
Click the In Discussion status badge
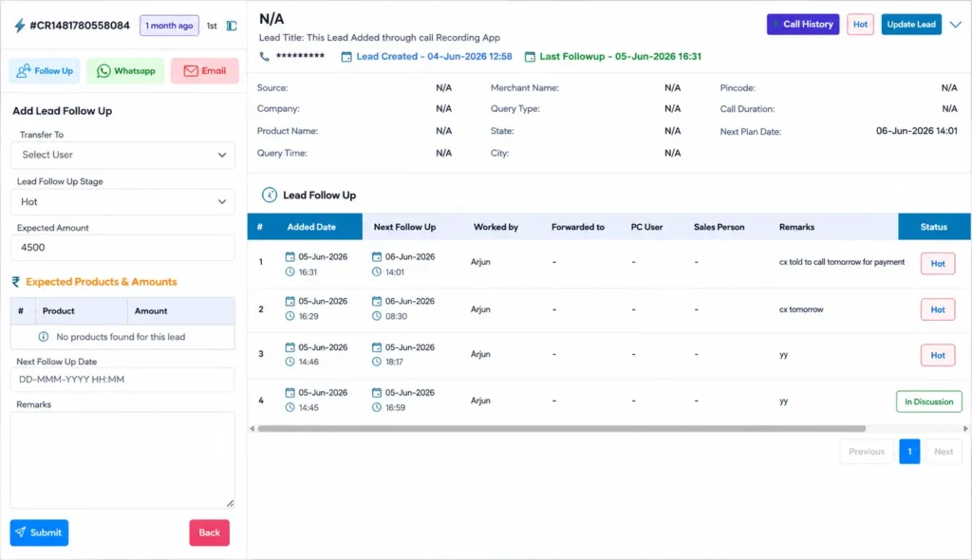[x=929, y=401]
